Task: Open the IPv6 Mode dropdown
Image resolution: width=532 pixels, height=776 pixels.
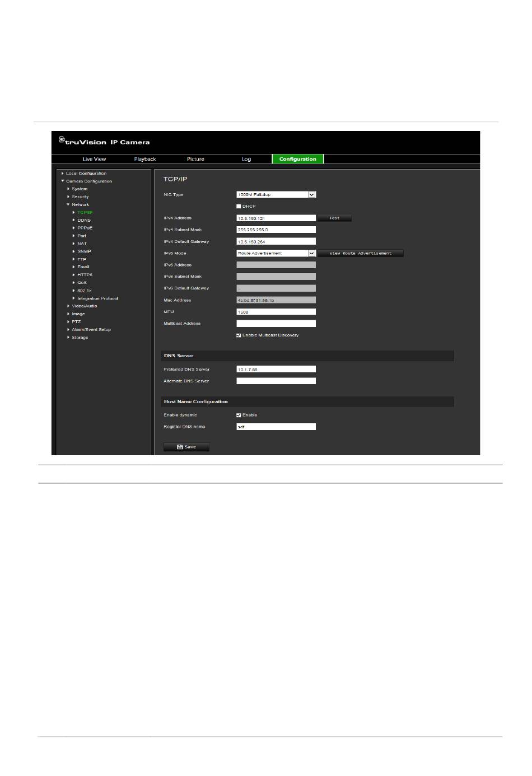Action: tap(276, 253)
